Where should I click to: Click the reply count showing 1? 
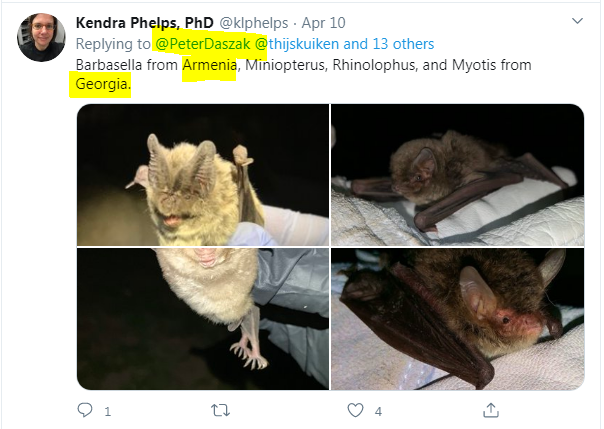pos(107,411)
